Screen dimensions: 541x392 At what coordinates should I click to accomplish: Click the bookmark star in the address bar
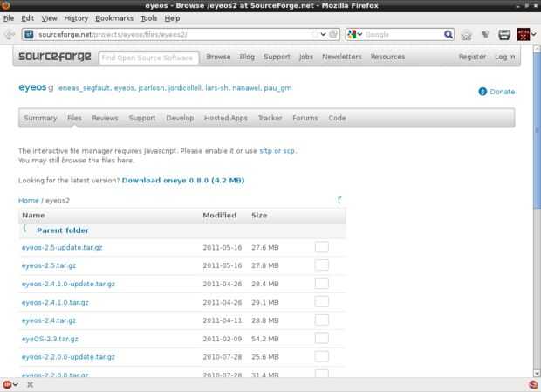click(x=314, y=34)
